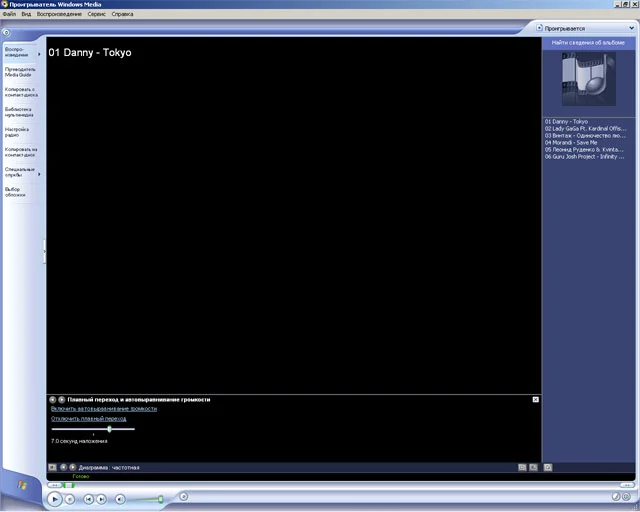The image size is (640, 512).
Task: Click the Windows logo in bottom-left corner
Action: click(22, 485)
